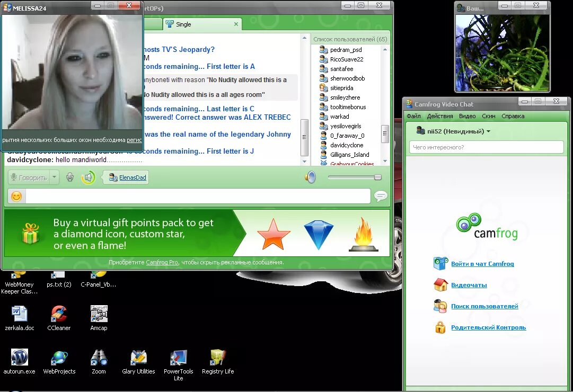
Task: Select user tooltimebonus in list
Action: click(x=348, y=106)
